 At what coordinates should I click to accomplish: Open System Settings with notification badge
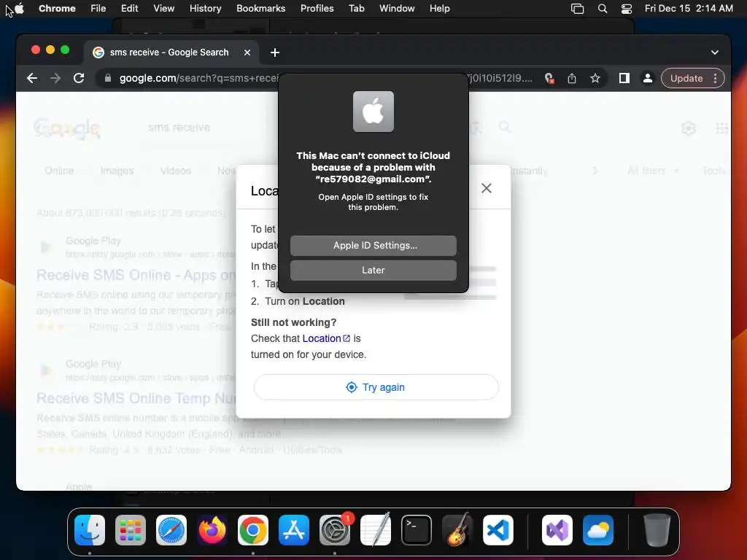(335, 530)
